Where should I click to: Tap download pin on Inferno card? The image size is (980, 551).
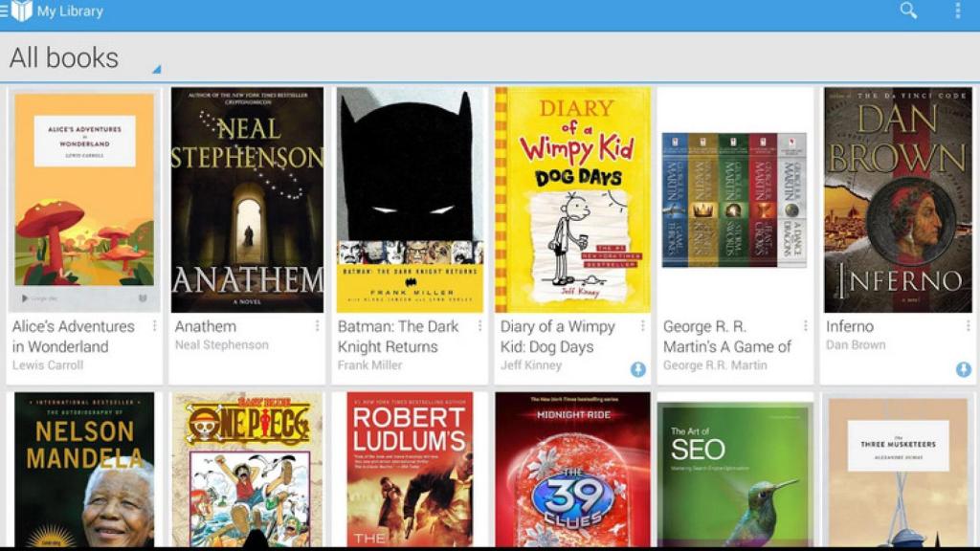click(x=963, y=369)
